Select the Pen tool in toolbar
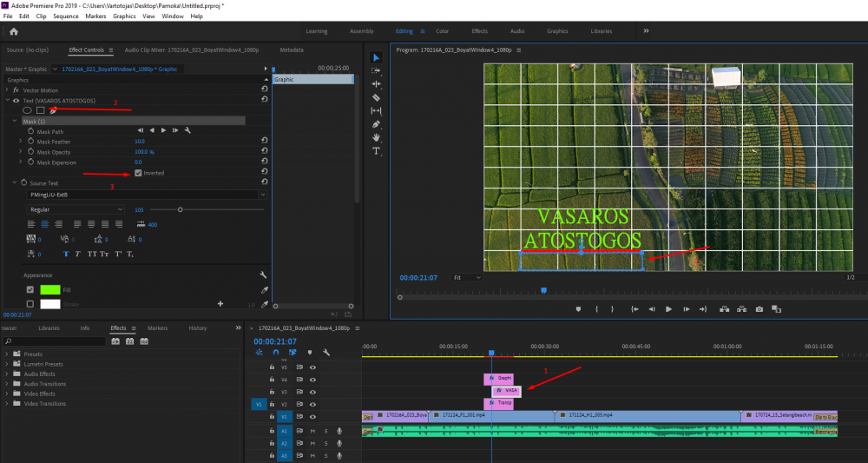 click(376, 124)
